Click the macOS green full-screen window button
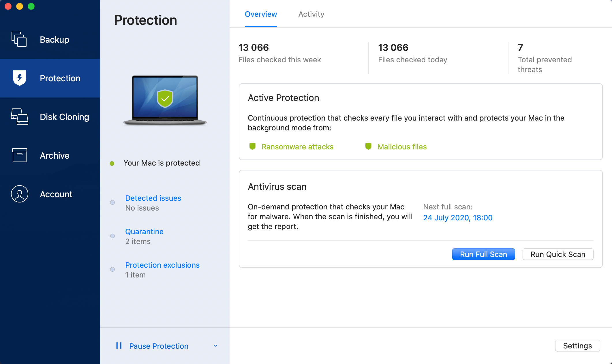 coord(31,6)
